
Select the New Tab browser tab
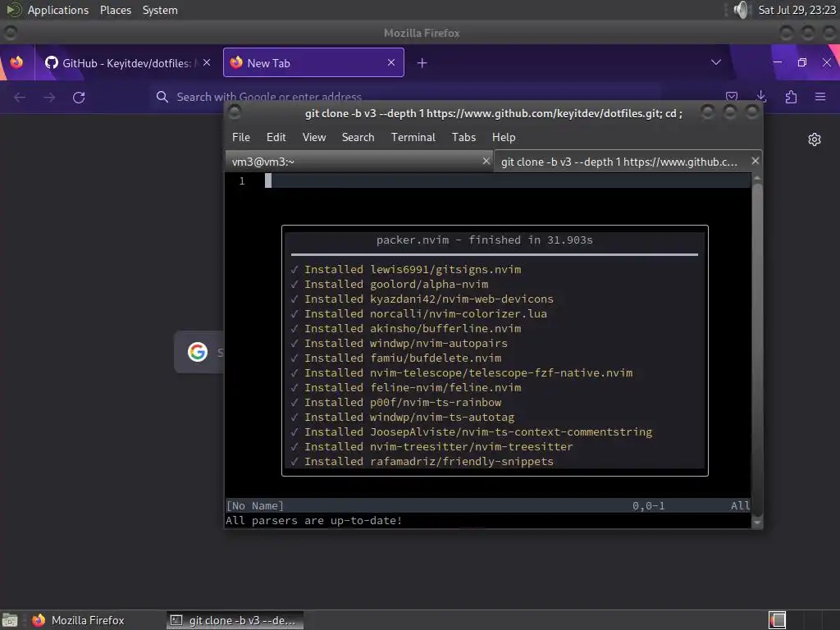[313, 62]
